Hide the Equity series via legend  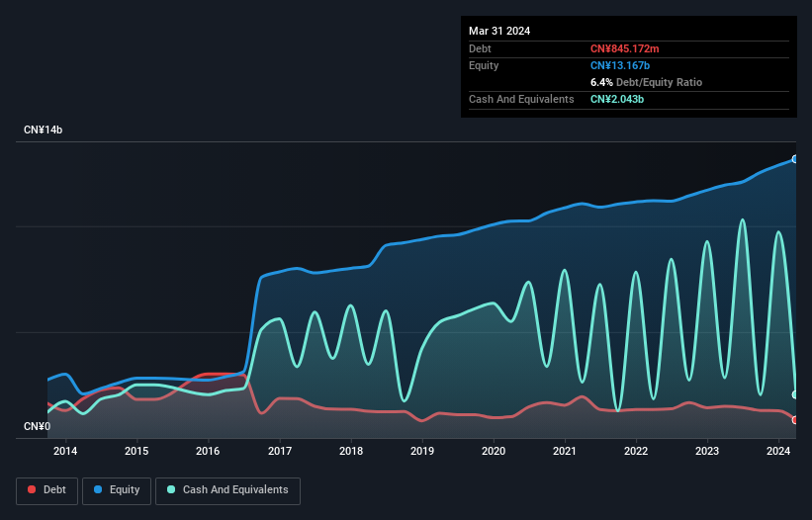(x=117, y=489)
